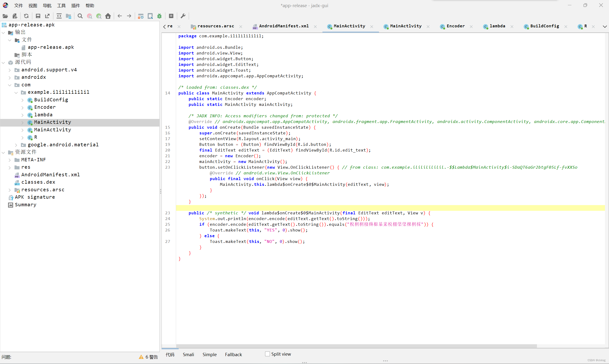Switch to the AndroidManifest.xml tab
Screen dimensions: 609x364
pos(283,26)
